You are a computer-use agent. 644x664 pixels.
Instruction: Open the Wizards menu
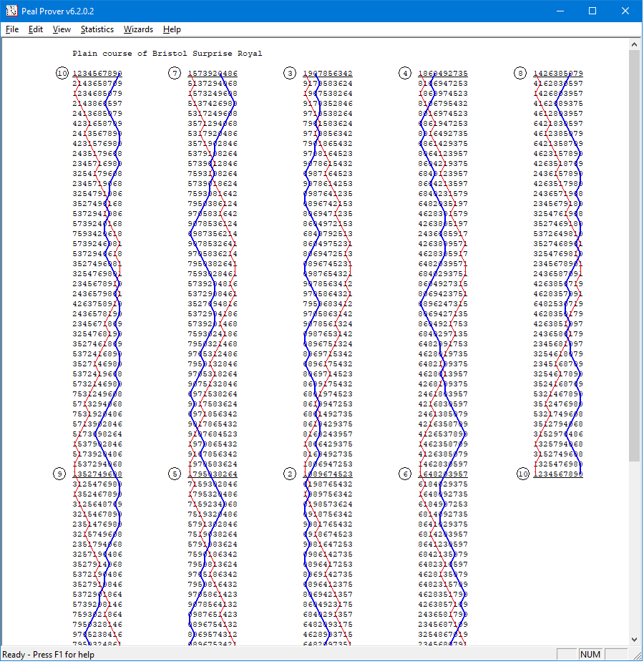point(138,29)
